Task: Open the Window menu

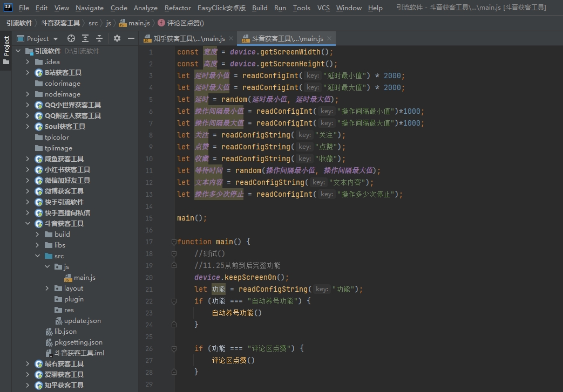Action: point(349,8)
